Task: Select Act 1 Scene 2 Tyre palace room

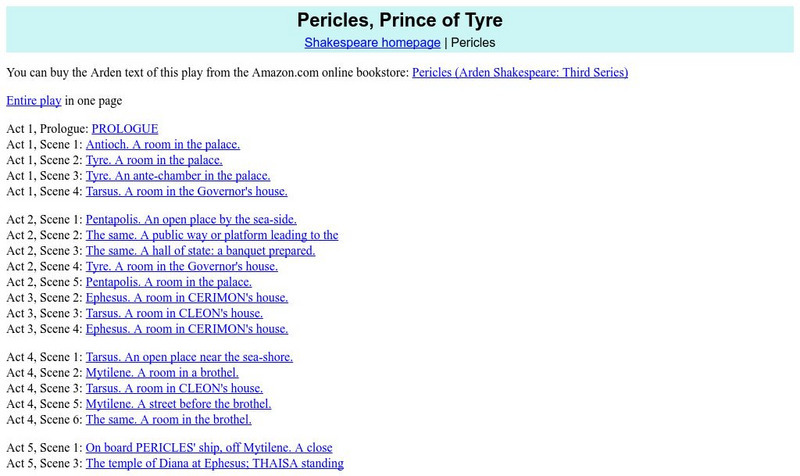Action: click(x=154, y=160)
